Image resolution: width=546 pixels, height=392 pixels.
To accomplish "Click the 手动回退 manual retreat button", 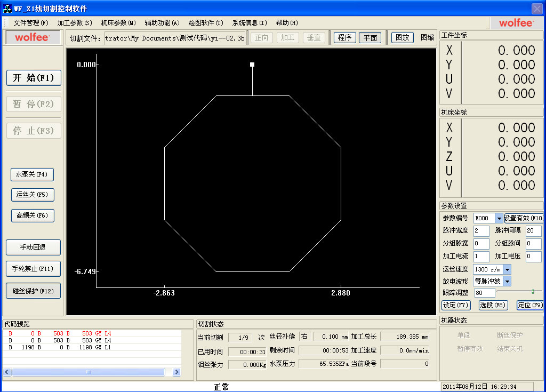I will 33,247.
